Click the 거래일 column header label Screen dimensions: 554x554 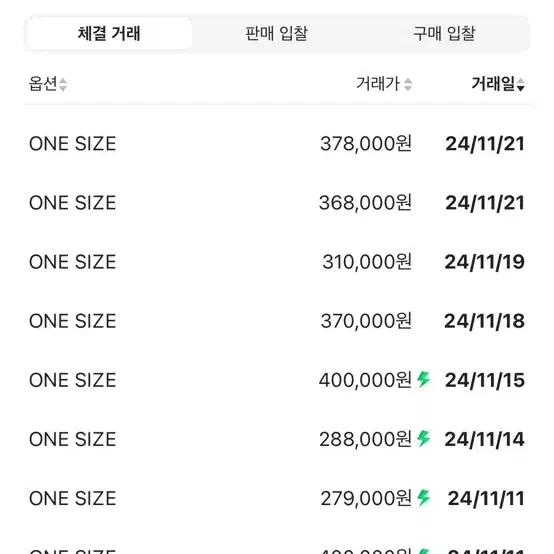coord(493,84)
